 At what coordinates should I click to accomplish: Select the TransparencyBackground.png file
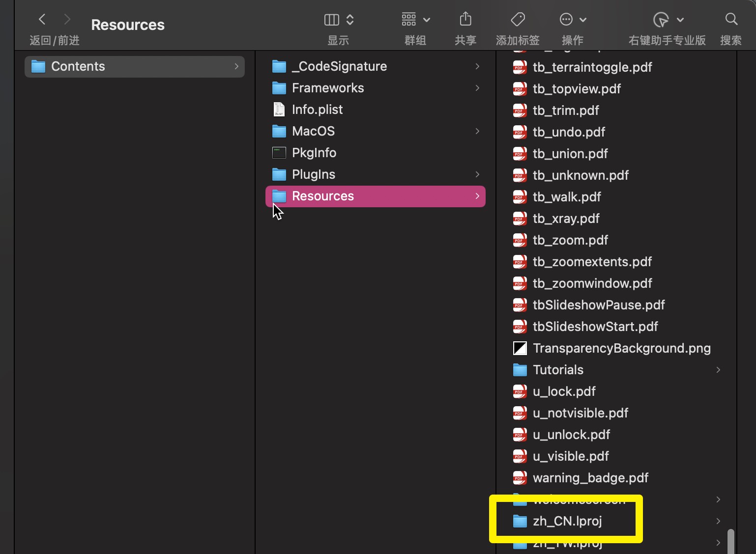pos(621,348)
